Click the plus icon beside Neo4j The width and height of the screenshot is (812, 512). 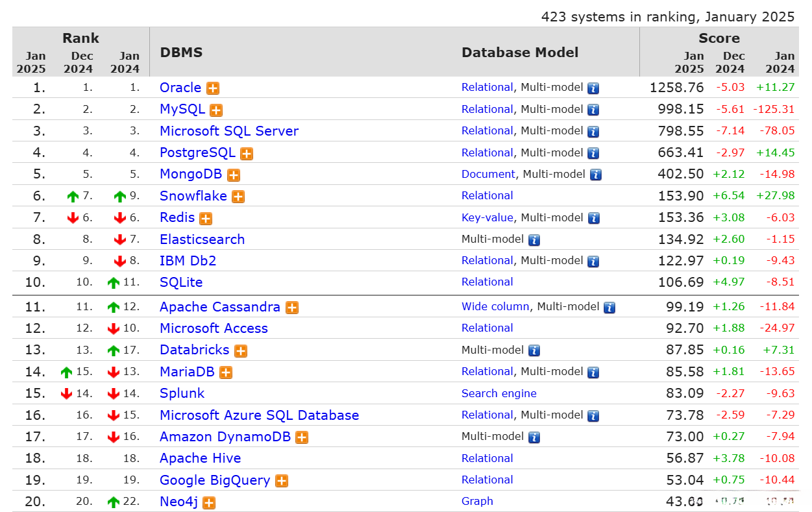(x=209, y=502)
